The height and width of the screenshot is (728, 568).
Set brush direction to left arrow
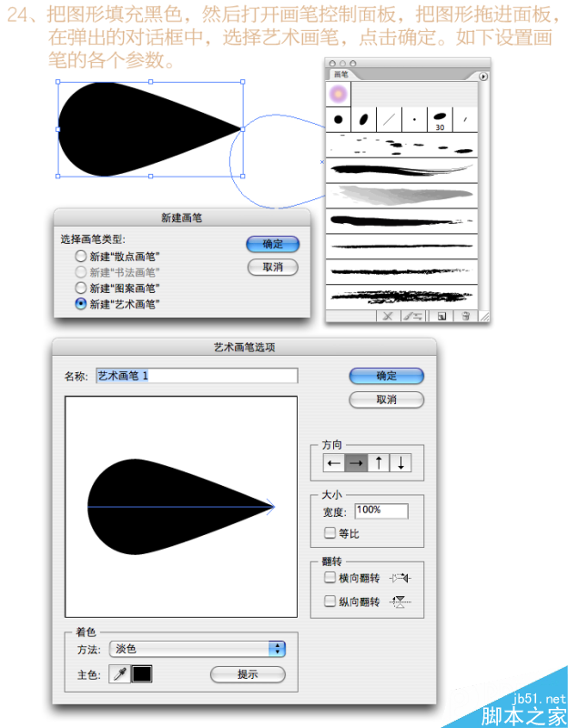(x=334, y=463)
